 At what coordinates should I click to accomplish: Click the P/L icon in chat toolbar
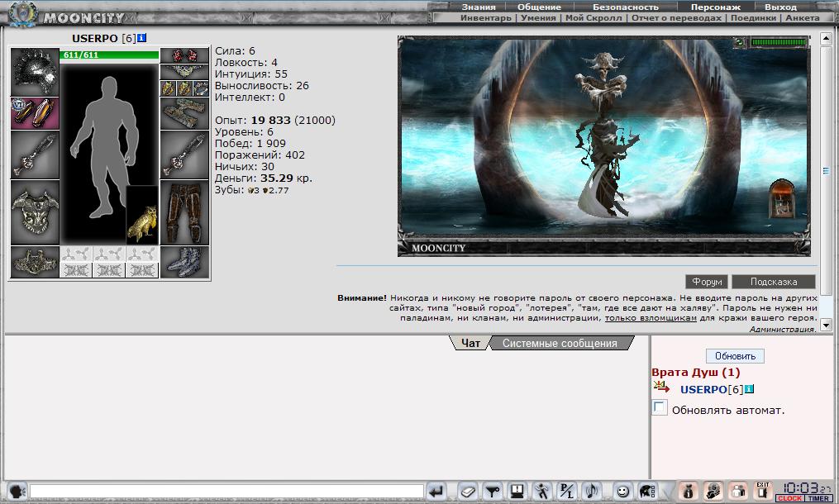[567, 491]
